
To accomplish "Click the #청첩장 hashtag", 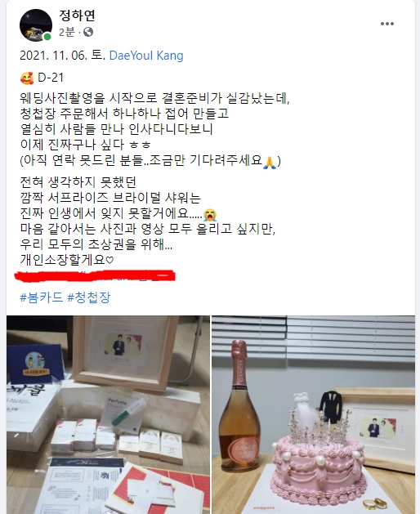I will (89, 297).
